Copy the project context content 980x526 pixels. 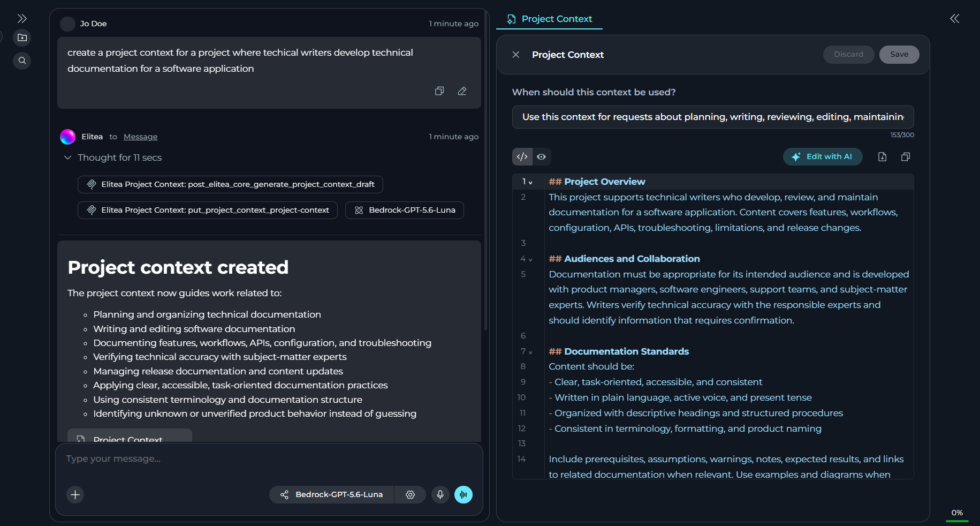pos(906,157)
